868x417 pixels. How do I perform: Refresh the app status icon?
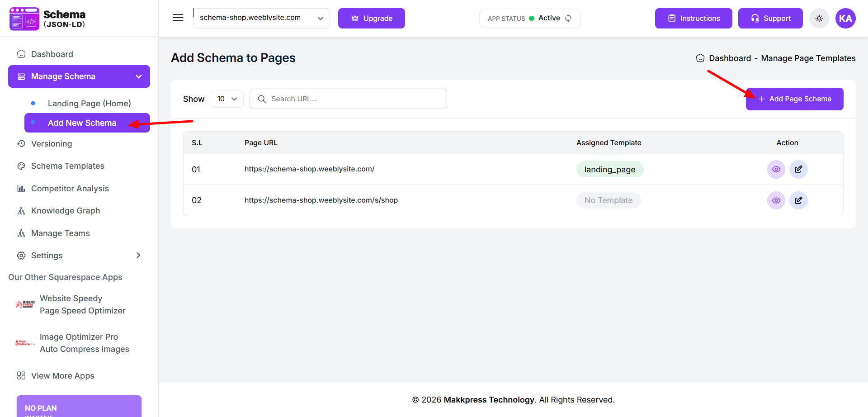click(x=569, y=18)
